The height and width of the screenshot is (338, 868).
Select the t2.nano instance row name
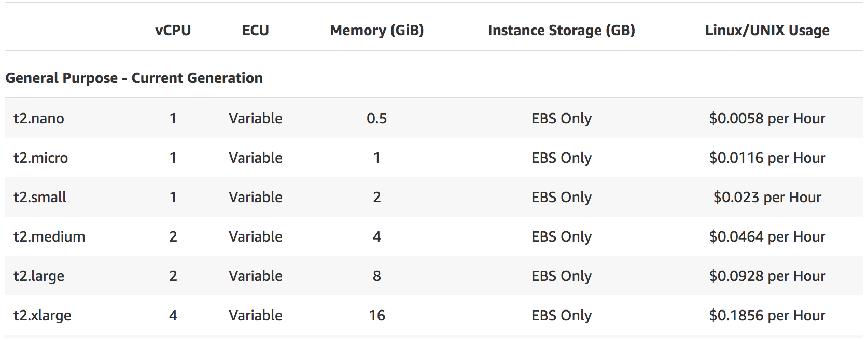[x=39, y=119]
